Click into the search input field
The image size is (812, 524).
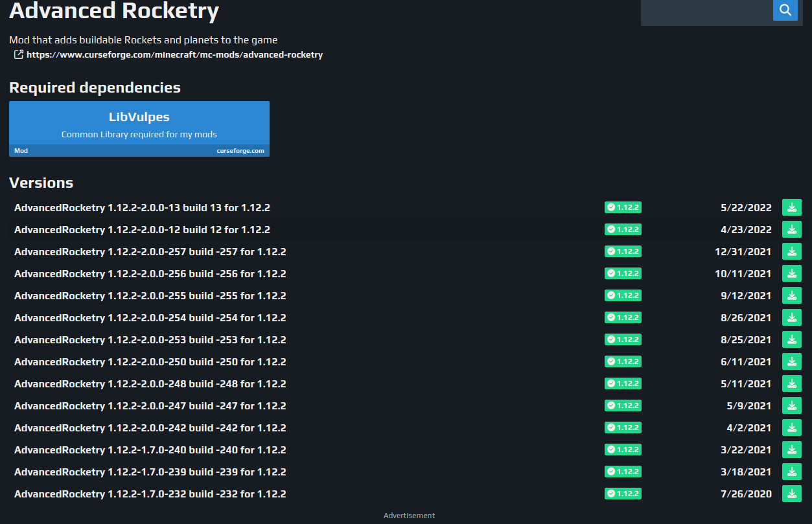tap(707, 11)
